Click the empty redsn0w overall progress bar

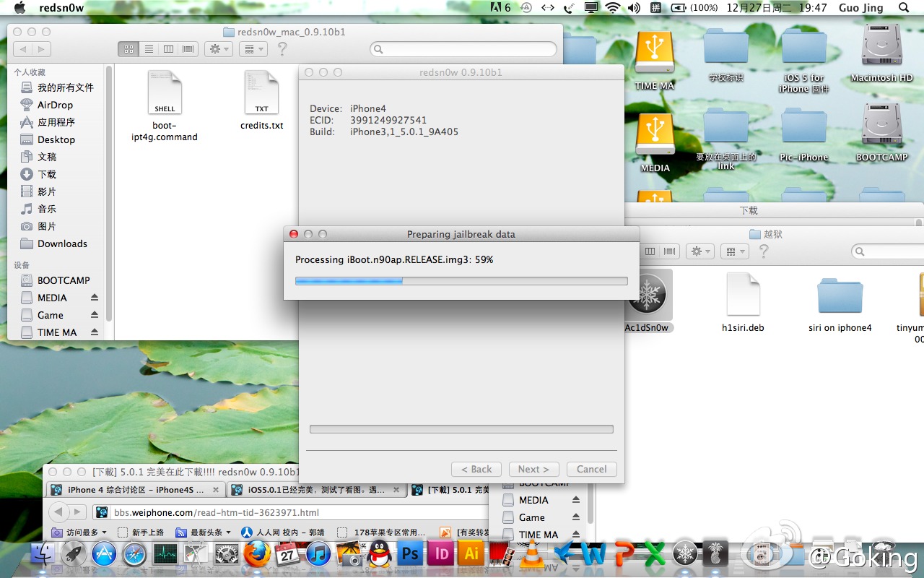[x=461, y=429]
